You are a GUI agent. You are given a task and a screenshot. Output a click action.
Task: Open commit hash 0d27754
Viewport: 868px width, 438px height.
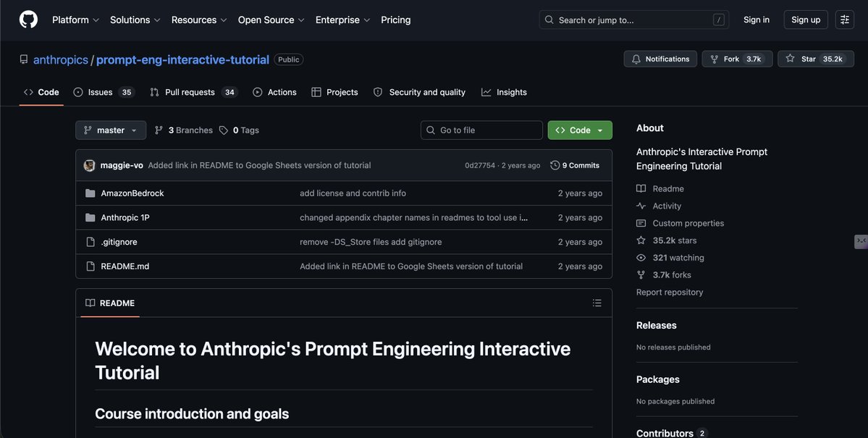(x=480, y=166)
